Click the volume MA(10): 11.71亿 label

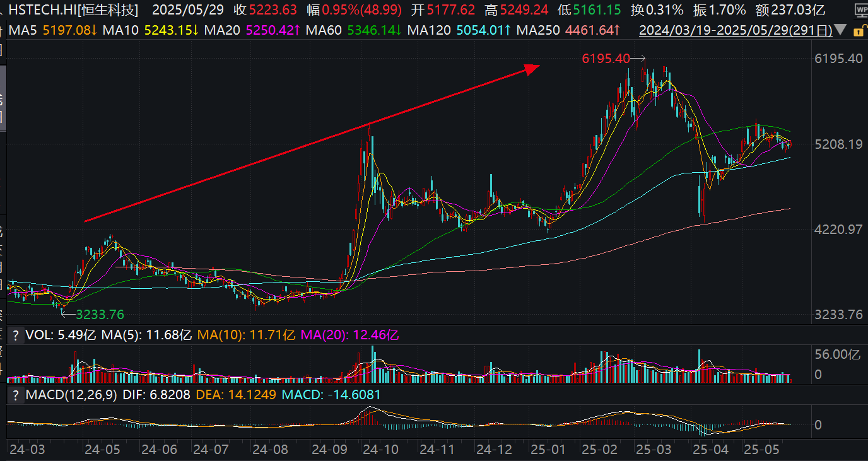pos(246,335)
